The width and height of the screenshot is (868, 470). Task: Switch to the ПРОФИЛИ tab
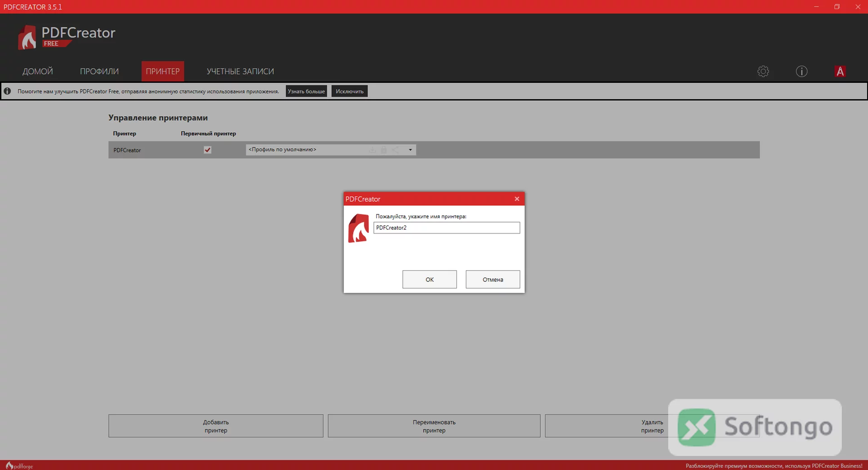click(x=99, y=71)
